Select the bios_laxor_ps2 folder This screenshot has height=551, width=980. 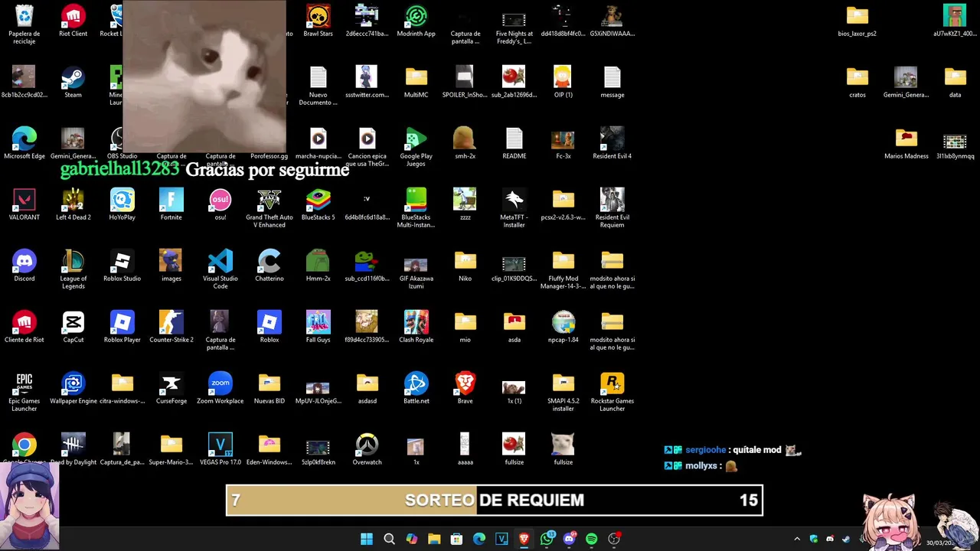coord(857,21)
